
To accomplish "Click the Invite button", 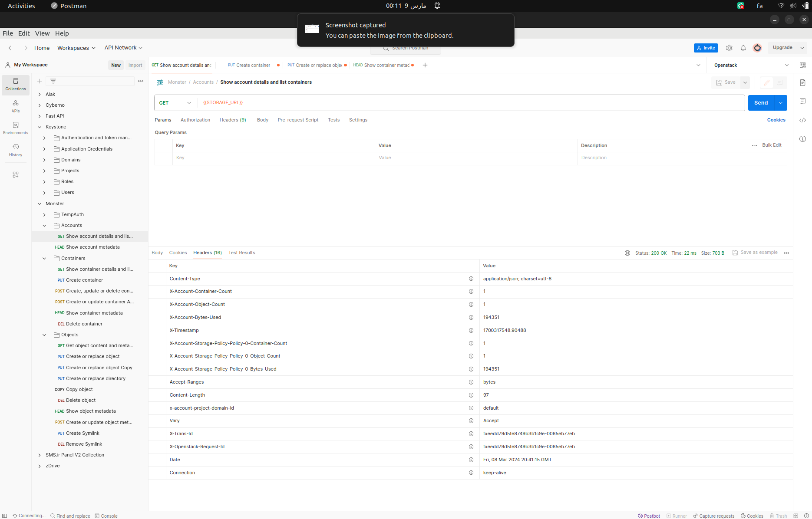I will click(706, 48).
